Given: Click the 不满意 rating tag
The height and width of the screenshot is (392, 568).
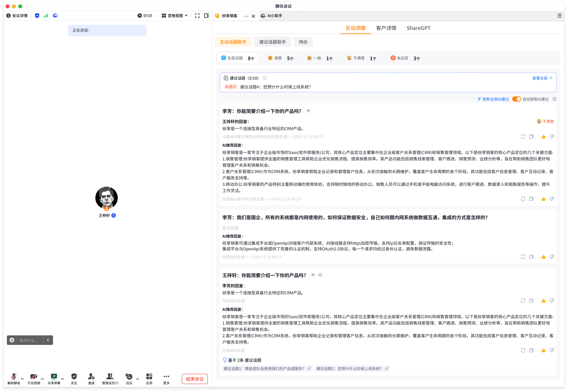Looking at the screenshot, I should (545, 121).
